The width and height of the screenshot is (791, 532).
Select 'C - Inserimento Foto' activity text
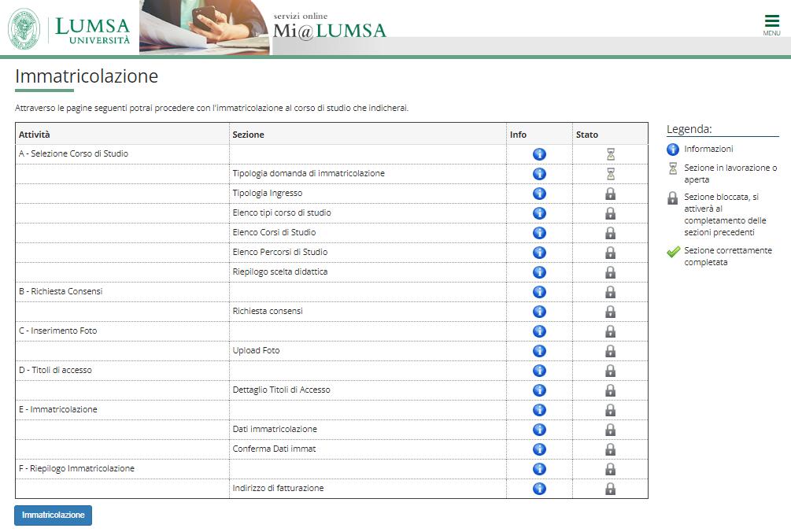pyautogui.click(x=58, y=331)
